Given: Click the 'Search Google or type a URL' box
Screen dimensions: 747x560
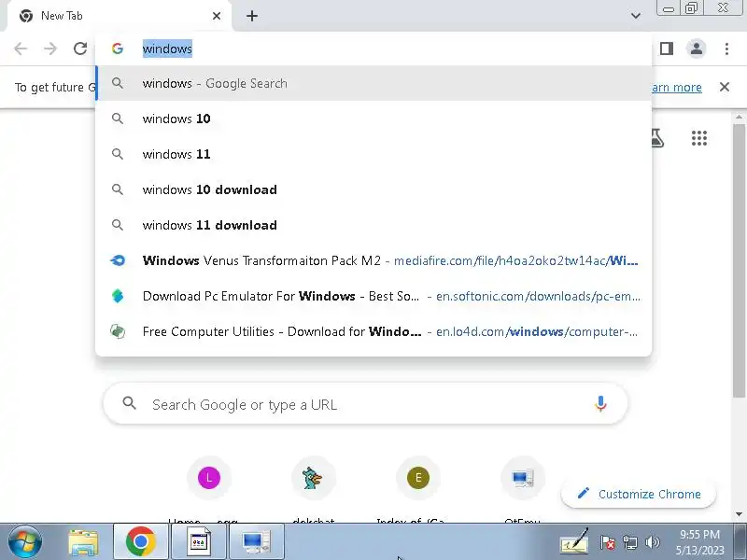Looking at the screenshot, I should [365, 404].
